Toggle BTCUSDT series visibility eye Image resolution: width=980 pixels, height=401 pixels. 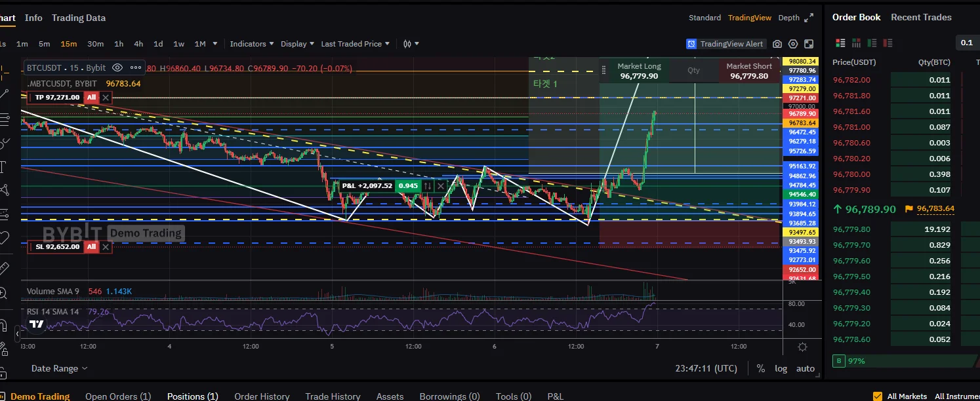coord(117,67)
